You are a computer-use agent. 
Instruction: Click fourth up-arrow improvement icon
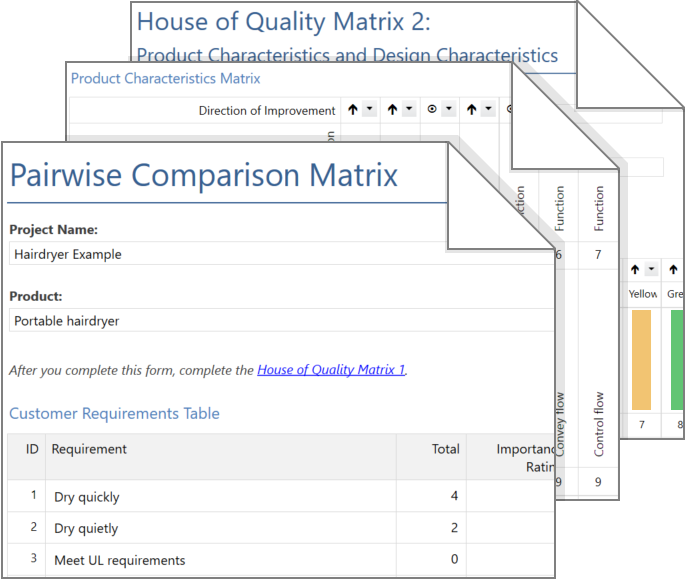click(x=471, y=109)
